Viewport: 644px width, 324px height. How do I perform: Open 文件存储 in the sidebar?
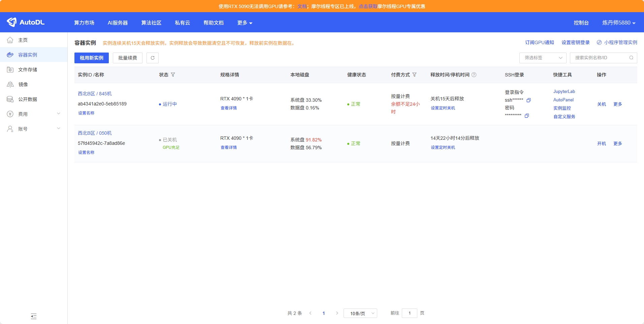[28, 69]
